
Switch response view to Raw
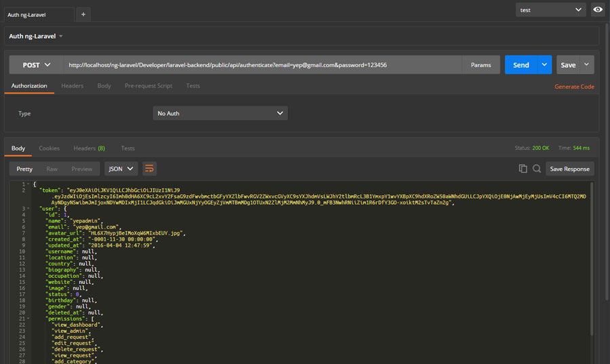click(52, 169)
